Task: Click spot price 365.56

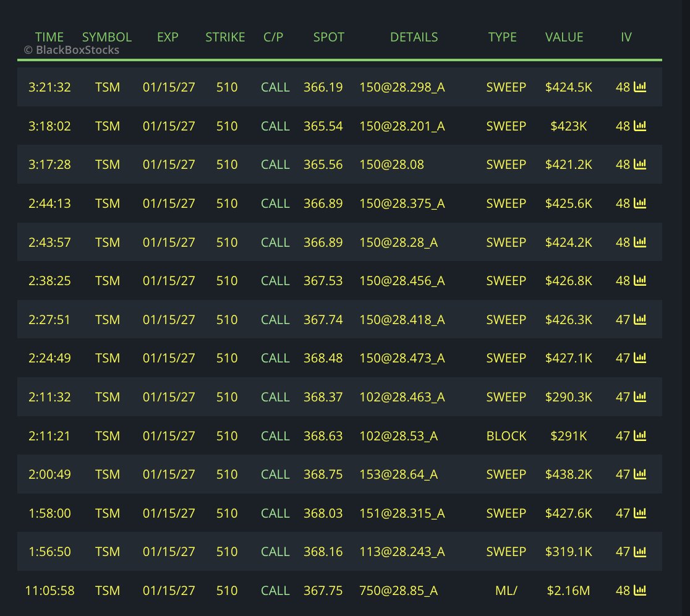Action: (323, 165)
